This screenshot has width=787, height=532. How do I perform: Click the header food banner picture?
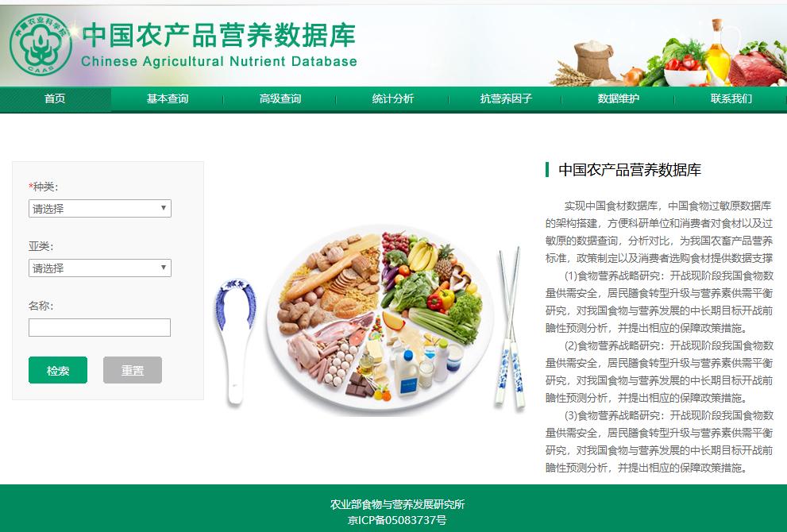[x=668, y=52]
